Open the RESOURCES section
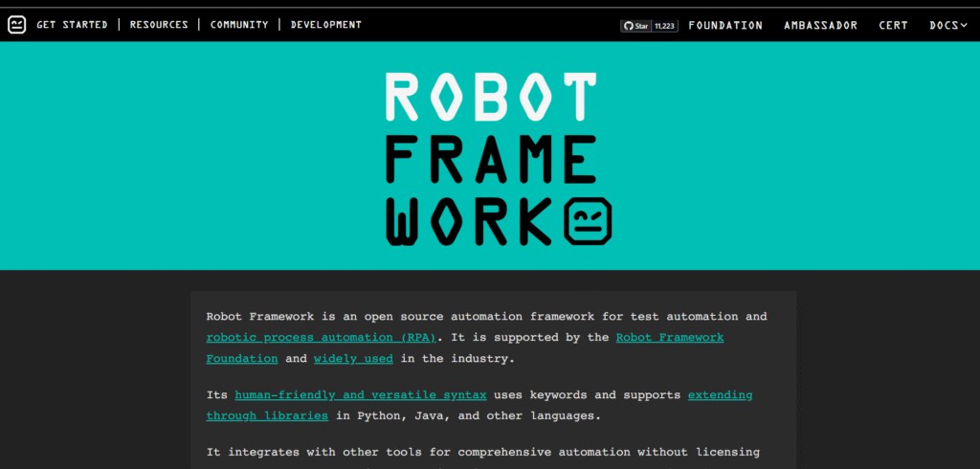Screen dimensions: 980x469 tap(159, 25)
